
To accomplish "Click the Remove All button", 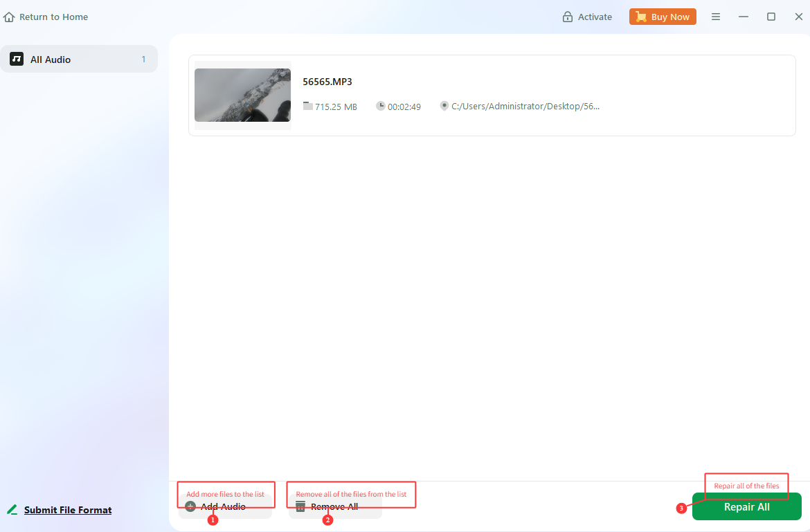I will pos(335,506).
